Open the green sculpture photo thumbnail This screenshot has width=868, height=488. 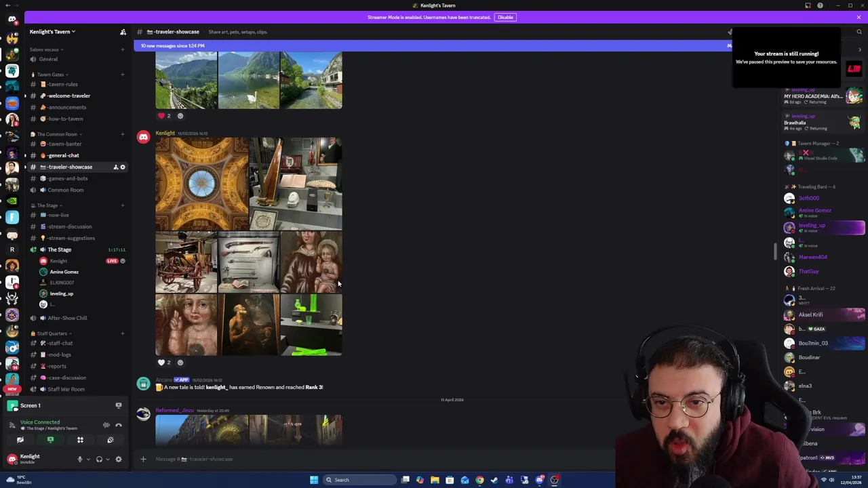click(311, 325)
